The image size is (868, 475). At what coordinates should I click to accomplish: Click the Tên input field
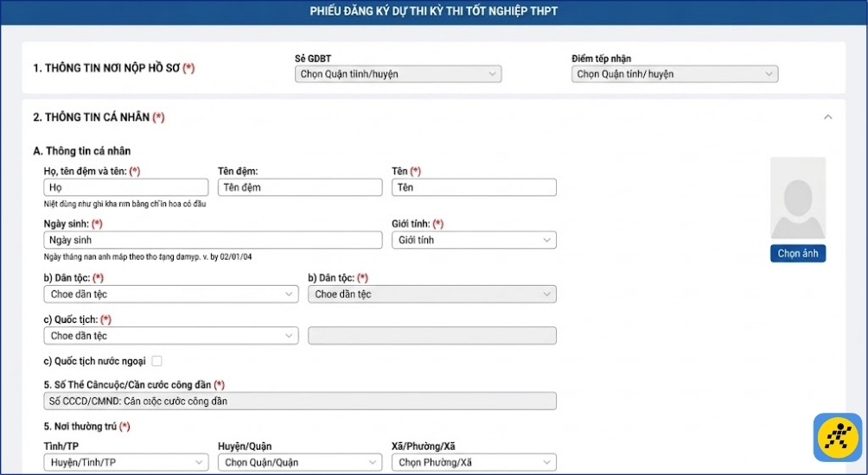click(x=474, y=187)
